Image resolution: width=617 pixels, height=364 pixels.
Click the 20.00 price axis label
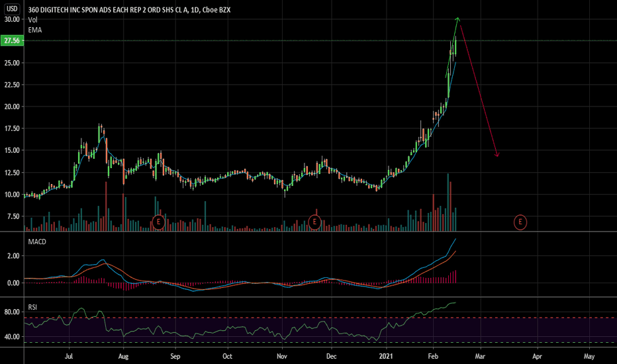click(x=12, y=107)
